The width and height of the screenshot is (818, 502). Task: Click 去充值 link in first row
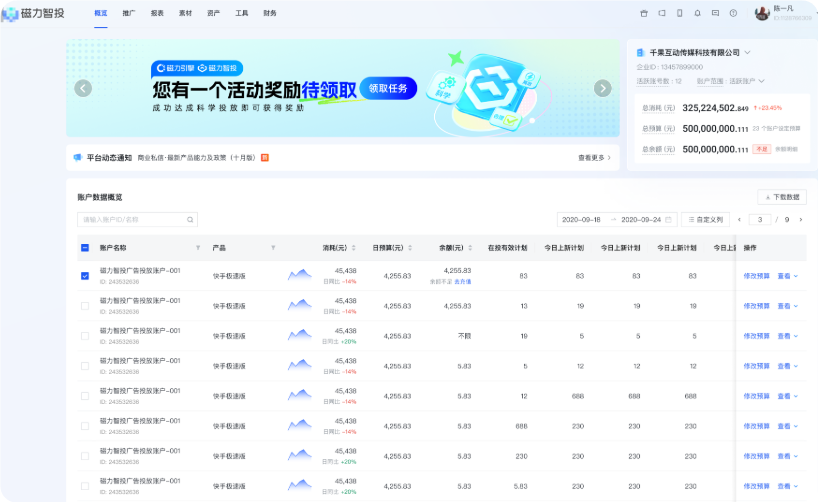click(463, 282)
